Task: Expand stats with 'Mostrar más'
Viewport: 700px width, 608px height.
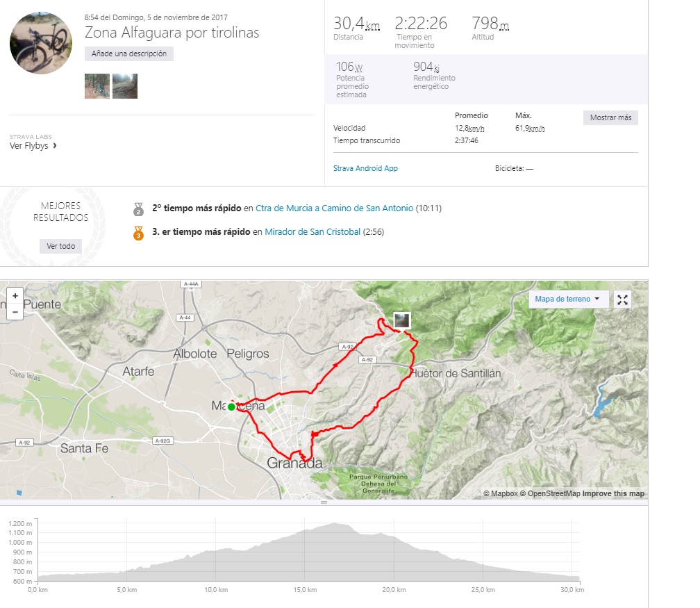Action: point(610,117)
